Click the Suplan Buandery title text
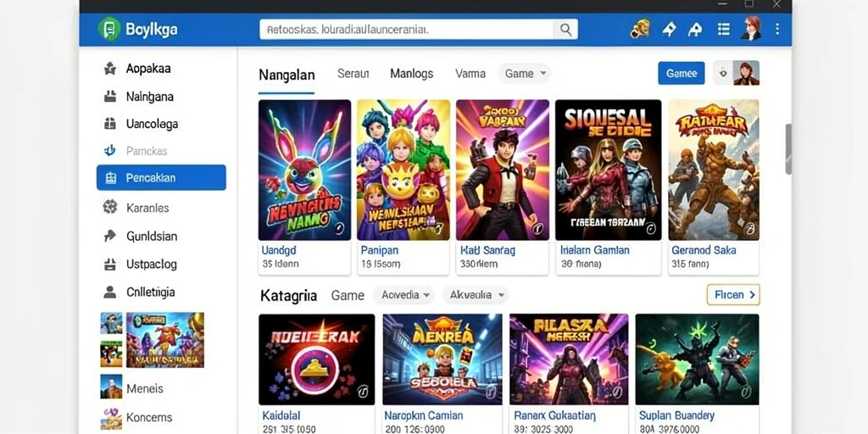868x434 pixels. (676, 415)
